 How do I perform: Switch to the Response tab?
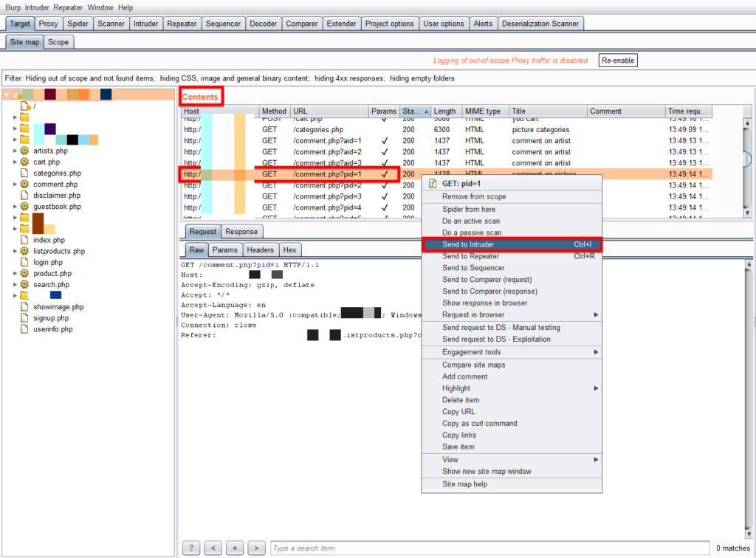pyautogui.click(x=241, y=232)
